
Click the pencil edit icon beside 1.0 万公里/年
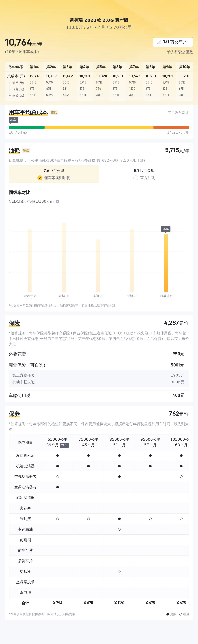coord(159,42)
